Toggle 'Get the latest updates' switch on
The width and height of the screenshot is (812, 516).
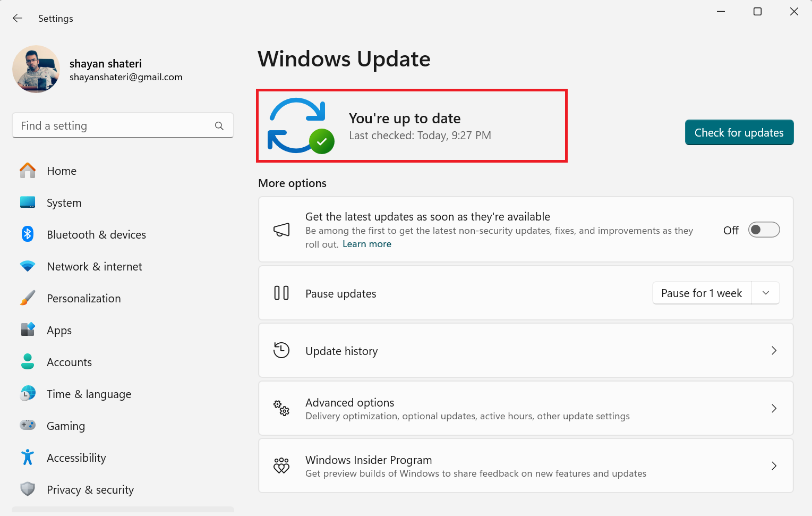[x=764, y=230]
